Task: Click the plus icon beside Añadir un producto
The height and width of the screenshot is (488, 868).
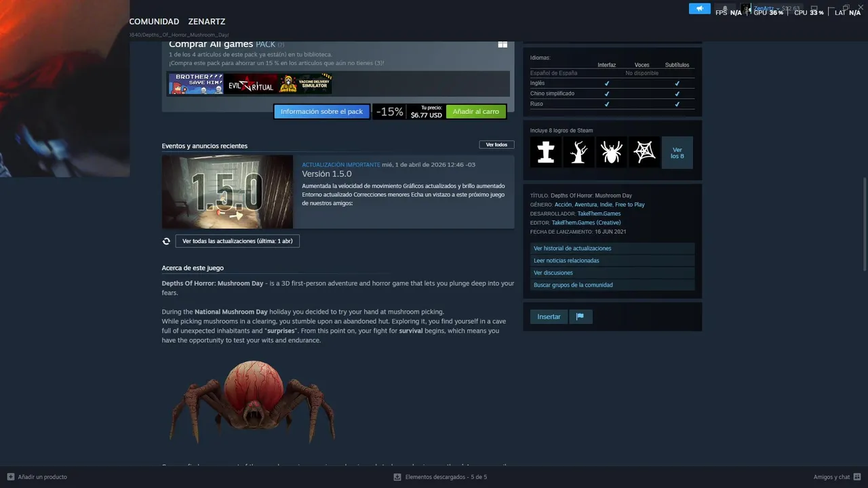Action: point(11,477)
